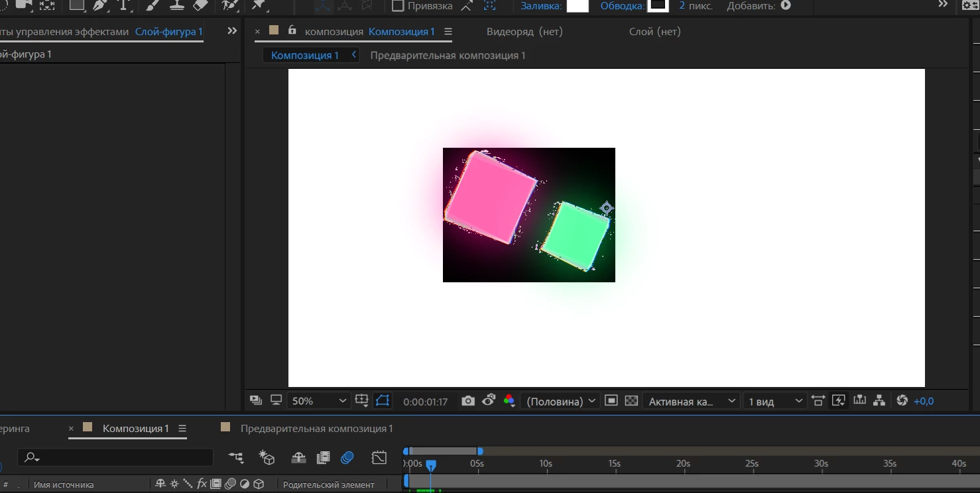Image resolution: width=980 pixels, height=493 pixels.
Task: Select the Eraser tool
Action: (x=200, y=5)
